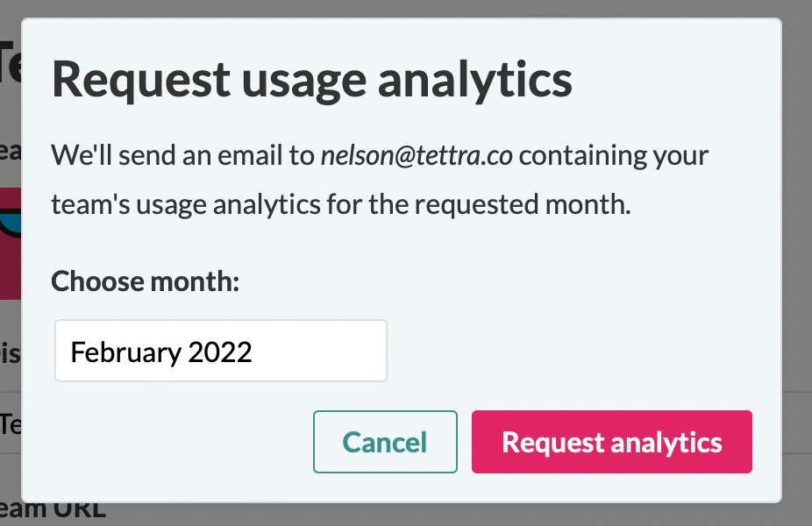Click empty dialog space right of month field
The image size is (812, 526).
(570, 351)
